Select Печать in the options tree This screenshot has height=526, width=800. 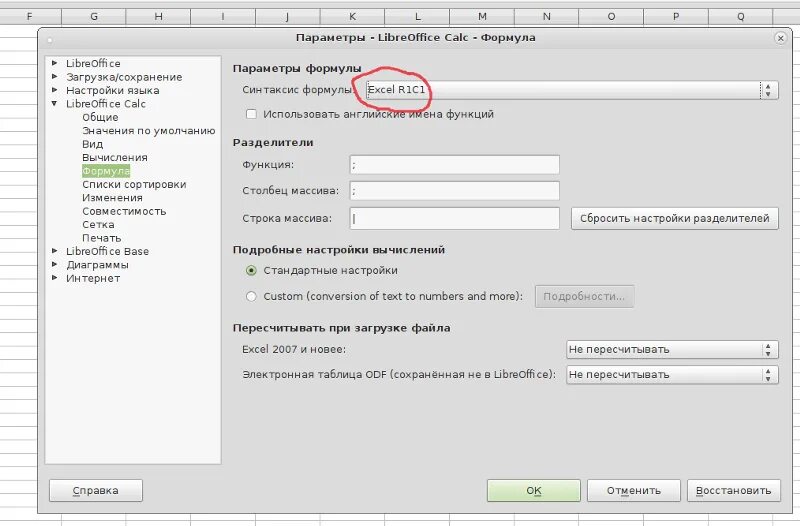[x=102, y=238]
